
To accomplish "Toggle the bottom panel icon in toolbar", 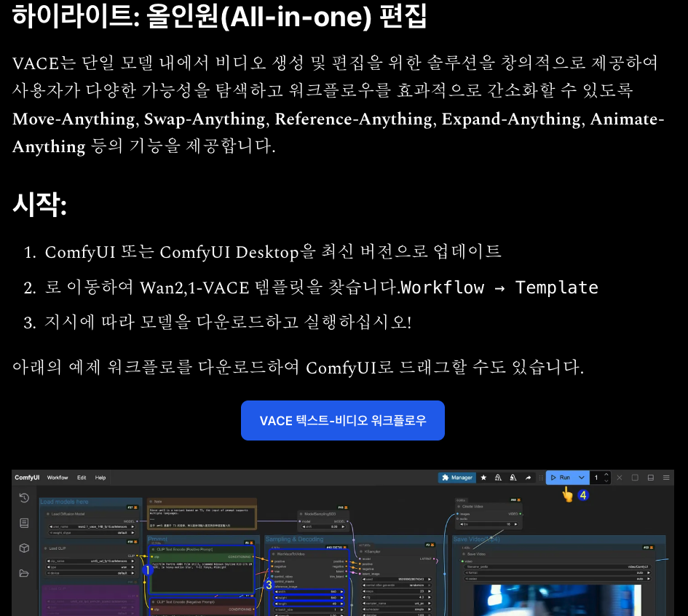I will tap(649, 478).
